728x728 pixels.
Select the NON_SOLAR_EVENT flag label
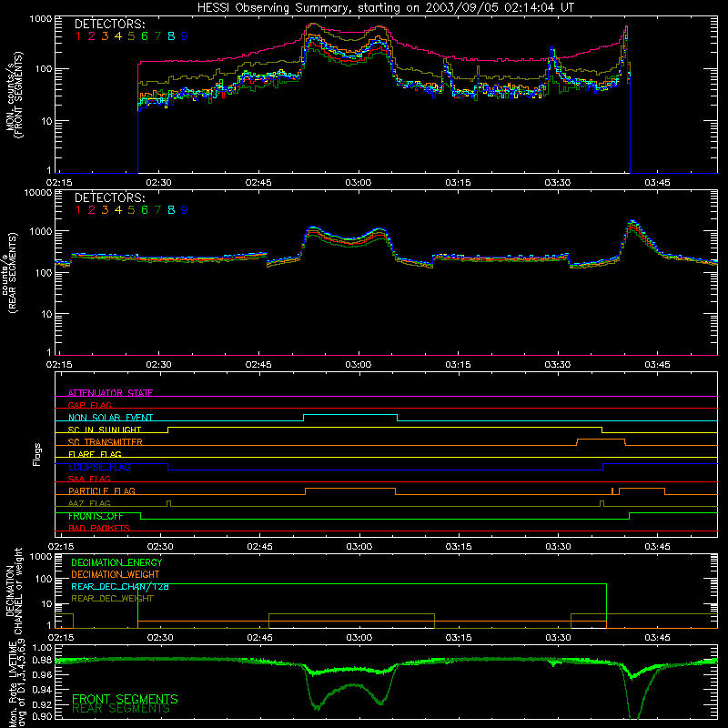tap(110, 418)
